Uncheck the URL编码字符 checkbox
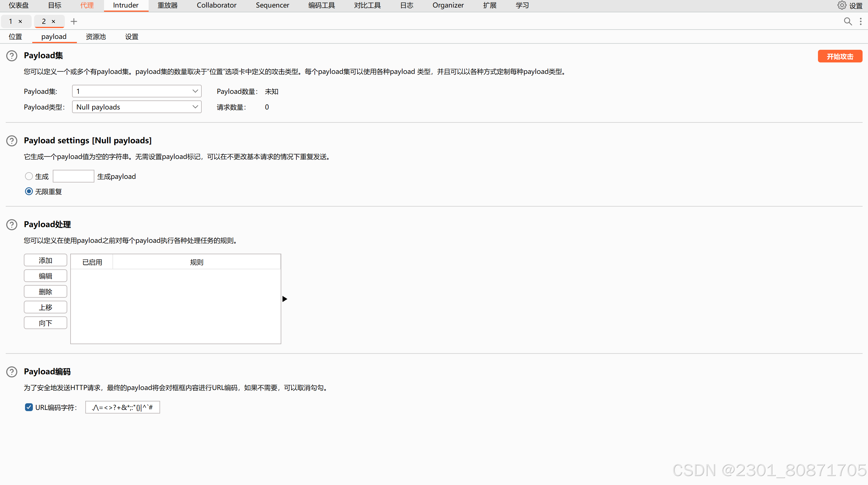Viewport: 868px width, 485px height. 29,407
